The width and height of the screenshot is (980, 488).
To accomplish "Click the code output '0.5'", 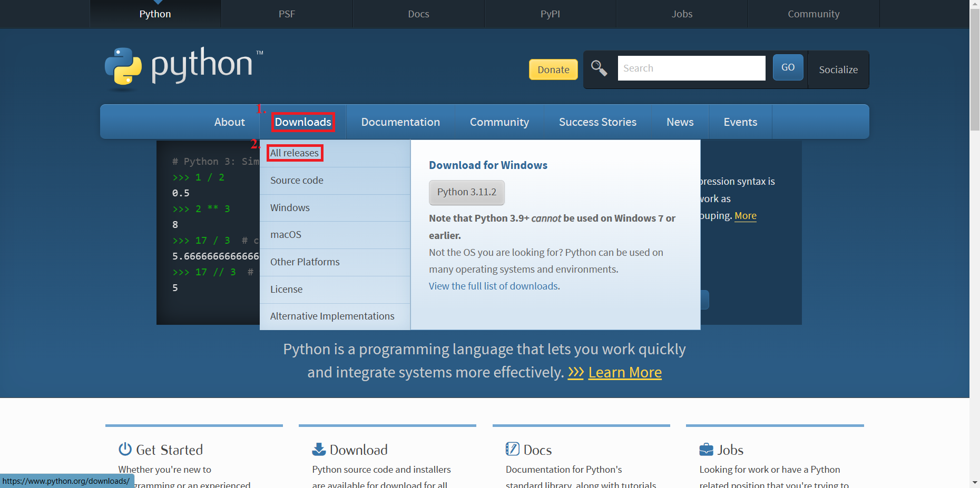I will (x=181, y=193).
